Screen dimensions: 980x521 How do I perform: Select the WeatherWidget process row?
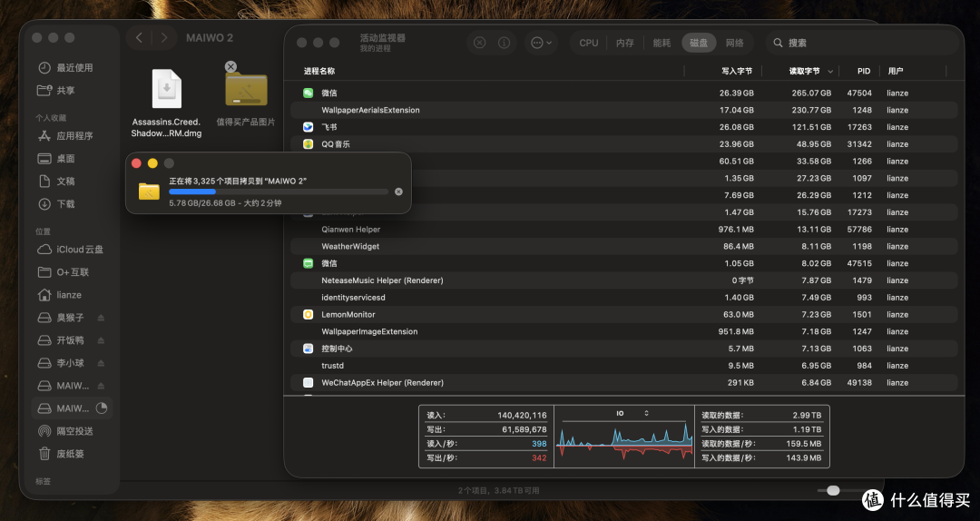coord(623,246)
